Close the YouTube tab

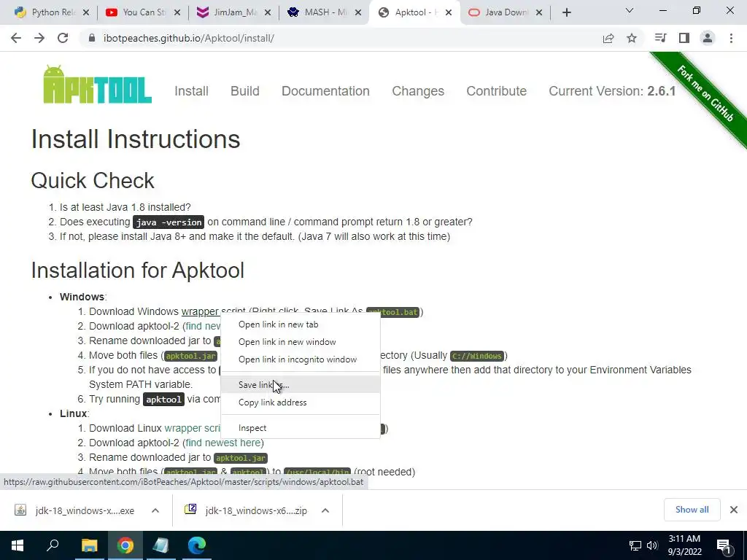pyautogui.click(x=177, y=13)
